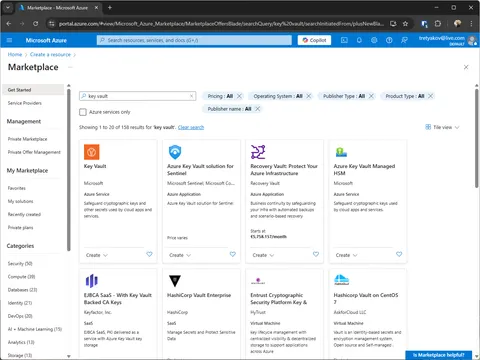The height and width of the screenshot is (360, 480).
Task: Remove the Product Type filter
Action: pos(431,96)
